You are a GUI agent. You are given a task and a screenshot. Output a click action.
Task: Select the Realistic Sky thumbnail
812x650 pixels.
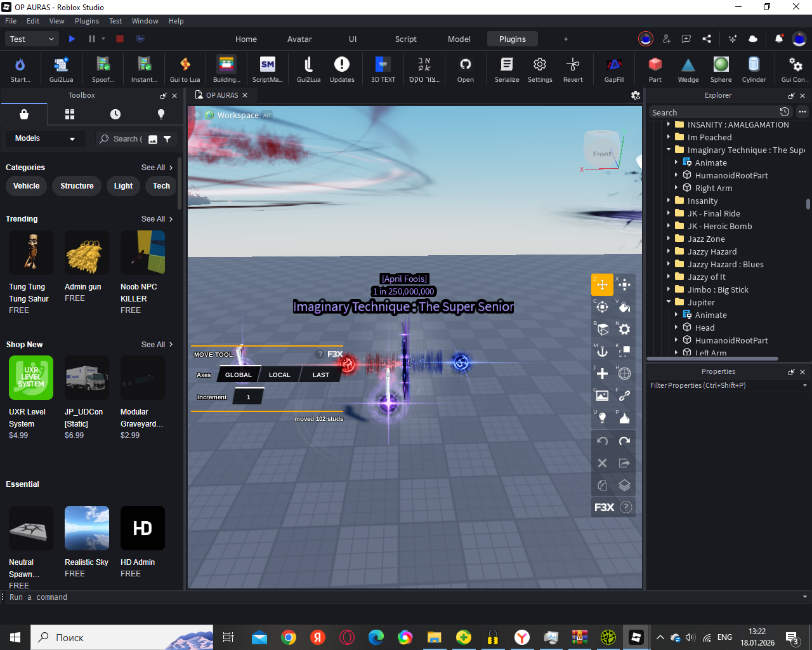coord(87,528)
